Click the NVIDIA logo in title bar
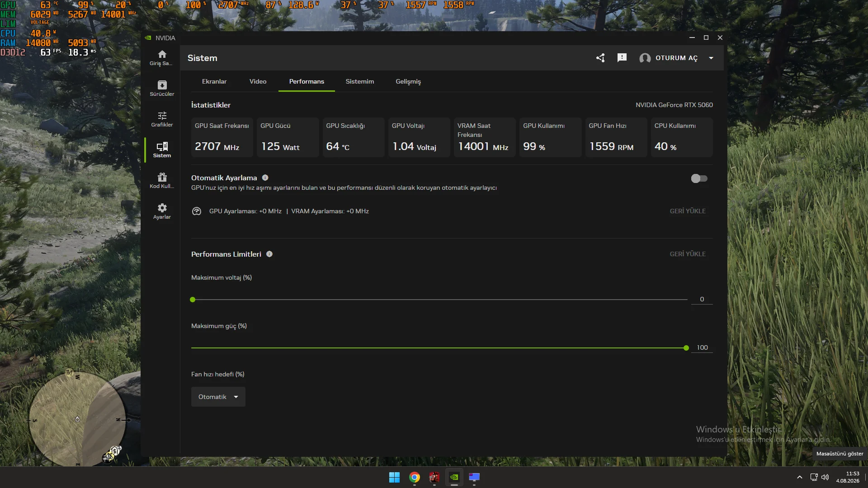Screen dimensions: 868x488 click(148, 38)
